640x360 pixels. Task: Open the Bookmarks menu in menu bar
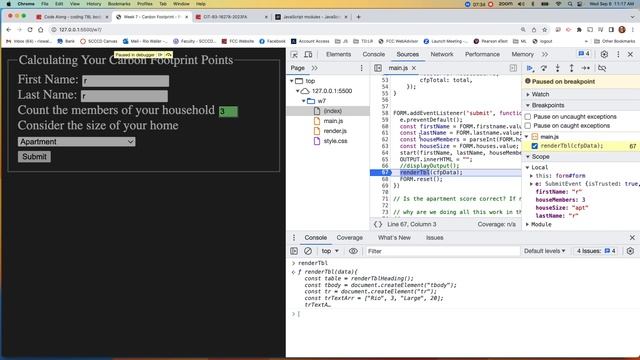(119, 4)
